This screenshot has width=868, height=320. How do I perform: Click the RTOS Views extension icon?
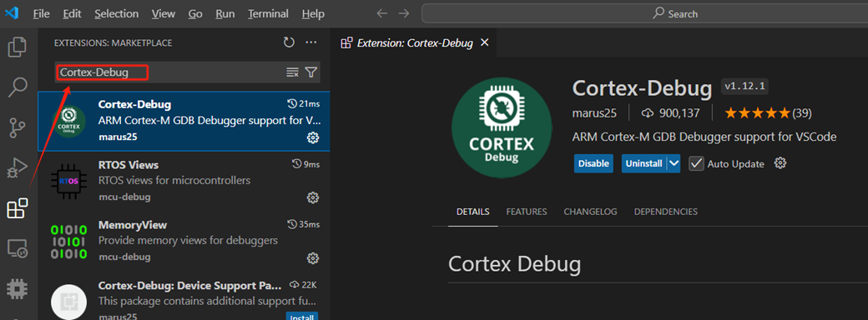68,181
